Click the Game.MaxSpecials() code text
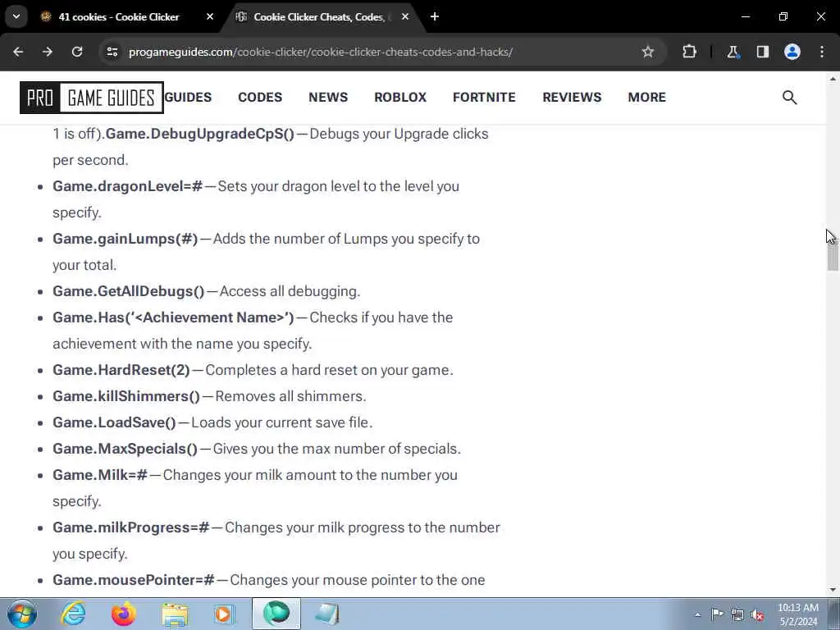This screenshot has width=840, height=630. point(125,449)
